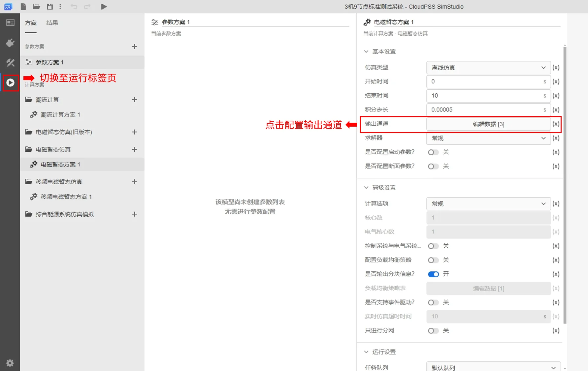Open the 仿真类型 dropdown
Viewport: 588px width, 371px height.
click(488, 68)
